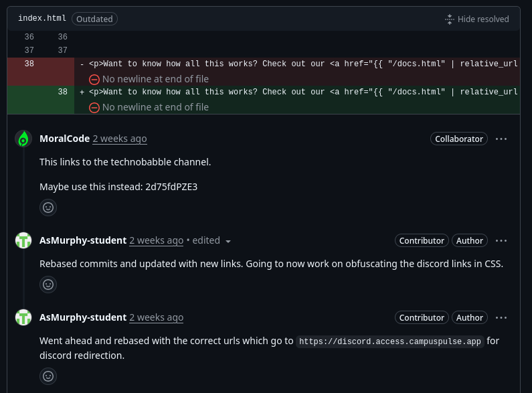Open the options menu on MoralCode's comment
Screen dimensions: 532x393
pyautogui.click(x=501, y=139)
